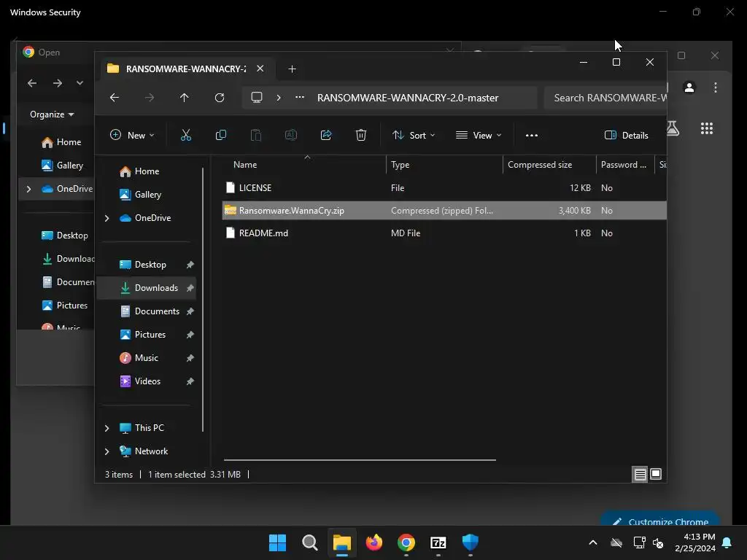
Task: Click the address bar folder name
Action: coord(408,98)
